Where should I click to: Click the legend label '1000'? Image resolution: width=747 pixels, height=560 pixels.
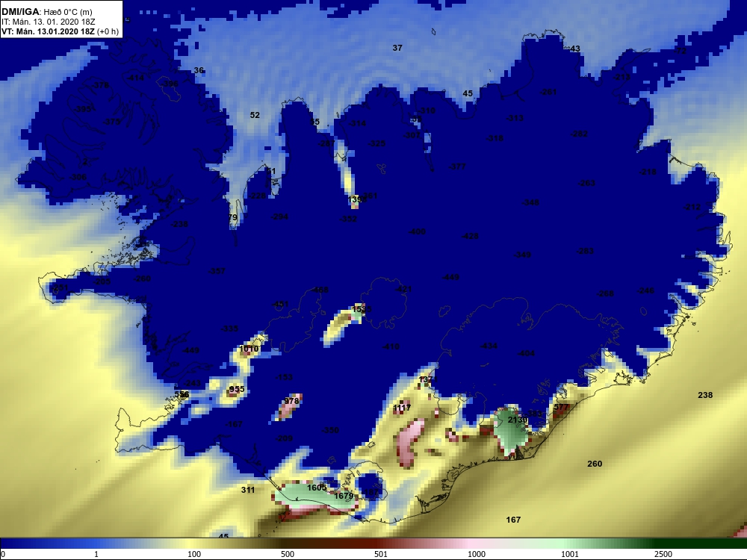477,554
